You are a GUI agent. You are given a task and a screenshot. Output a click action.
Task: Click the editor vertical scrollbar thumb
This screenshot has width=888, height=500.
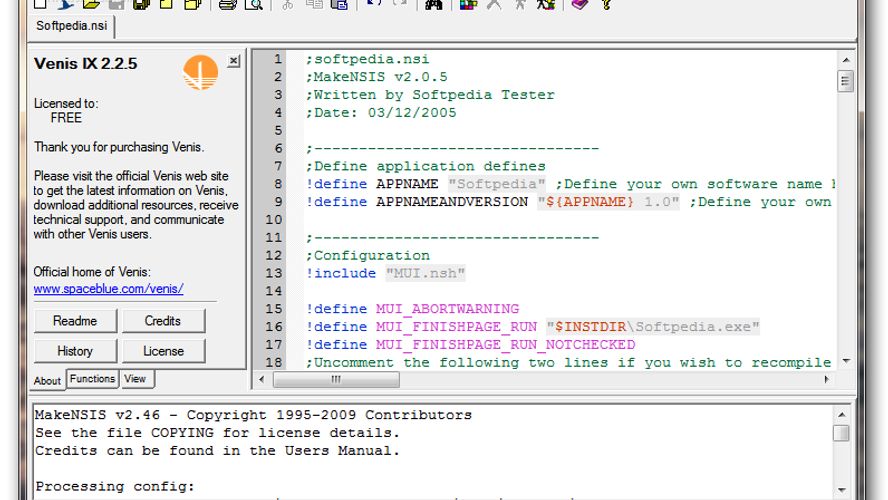click(x=846, y=80)
